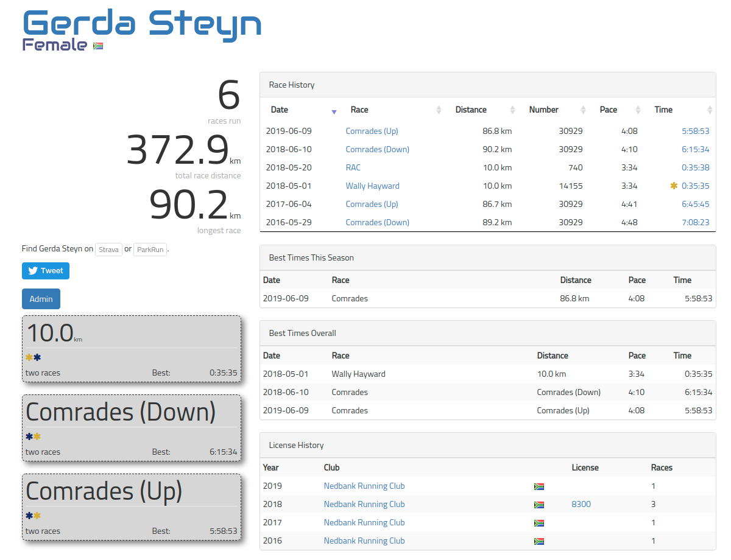
Task: Click the gold star in Comrades (Up) card
Action: coord(37,516)
